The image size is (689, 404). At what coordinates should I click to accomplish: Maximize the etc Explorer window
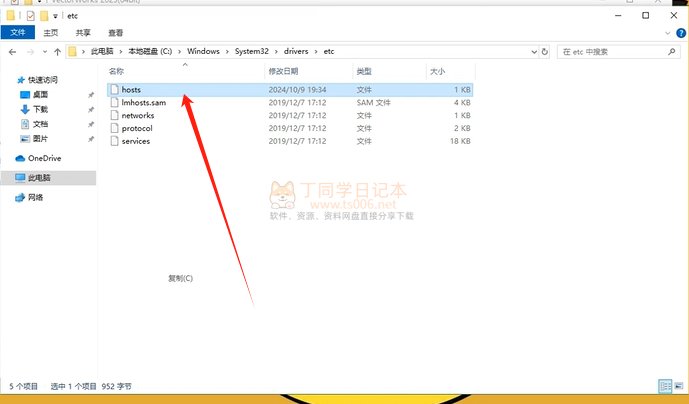click(645, 15)
